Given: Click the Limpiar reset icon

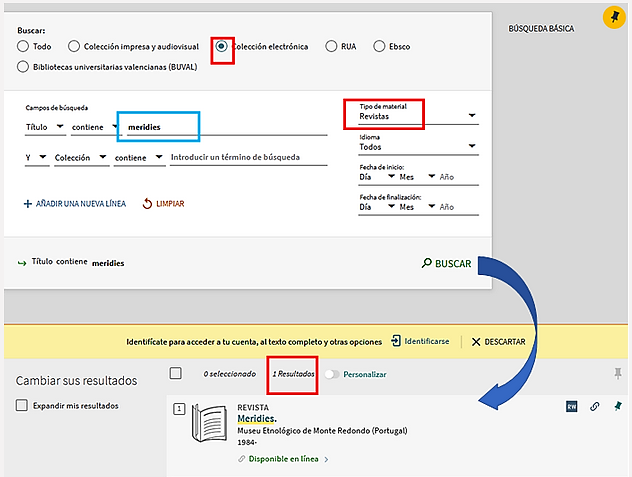Looking at the screenshot, I should (x=148, y=204).
